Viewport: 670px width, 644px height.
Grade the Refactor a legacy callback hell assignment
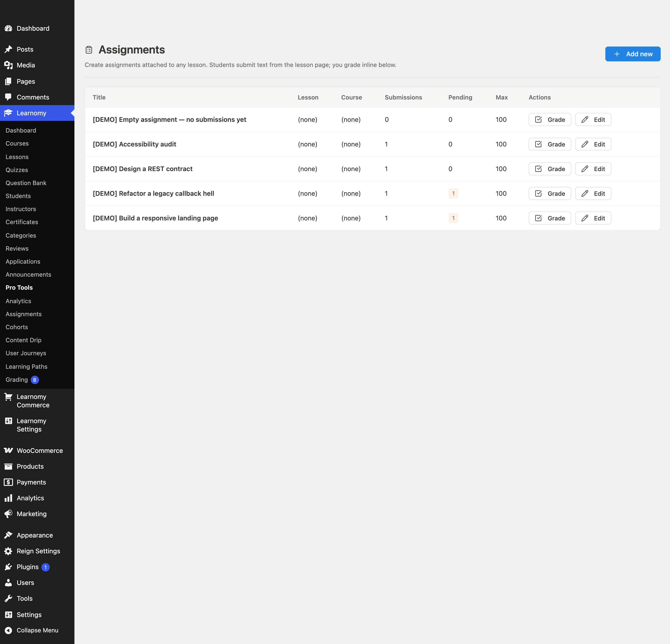click(x=550, y=193)
